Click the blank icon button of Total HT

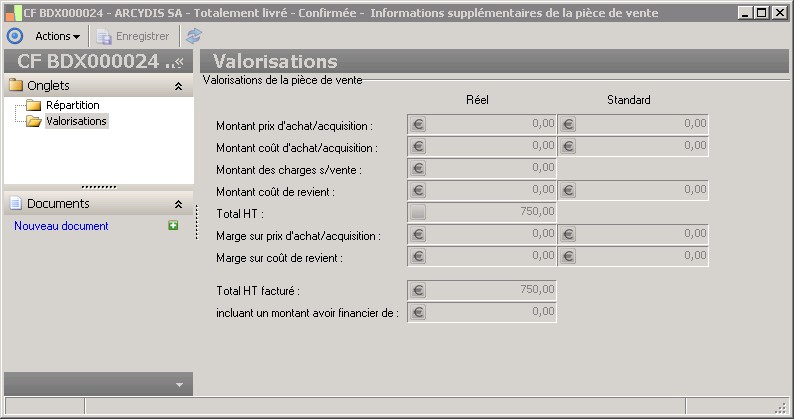(418, 212)
